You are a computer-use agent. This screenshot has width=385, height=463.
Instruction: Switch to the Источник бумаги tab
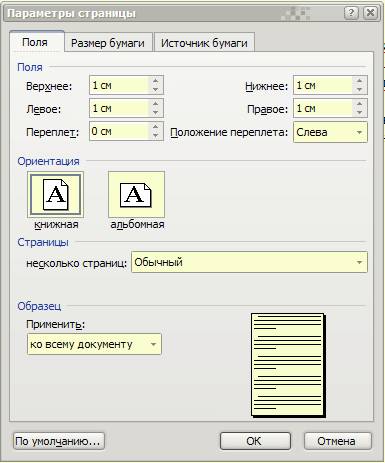pyautogui.click(x=204, y=43)
